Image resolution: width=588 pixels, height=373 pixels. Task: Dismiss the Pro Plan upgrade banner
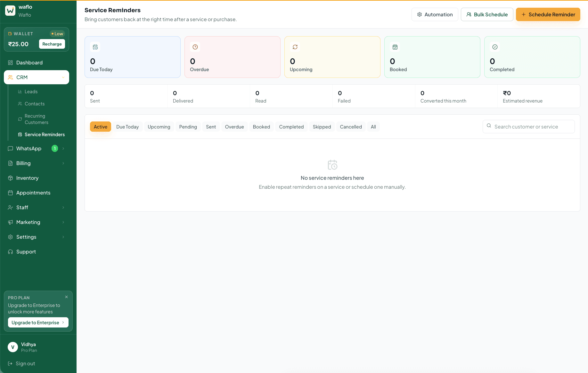coord(66,297)
